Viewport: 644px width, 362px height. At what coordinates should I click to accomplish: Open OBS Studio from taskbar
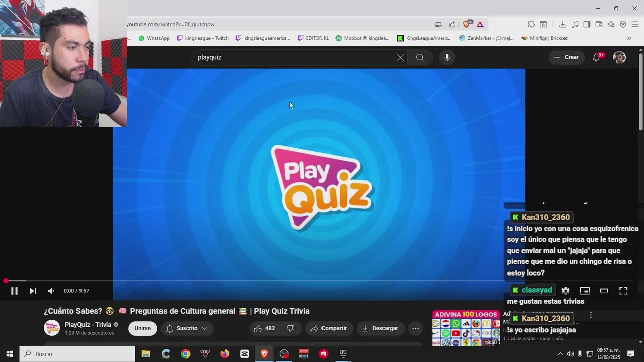tap(284, 354)
